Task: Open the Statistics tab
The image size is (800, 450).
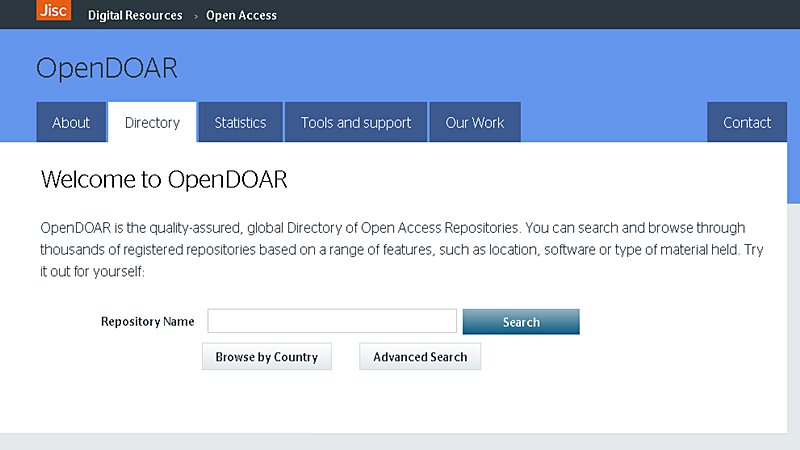Action: point(240,122)
